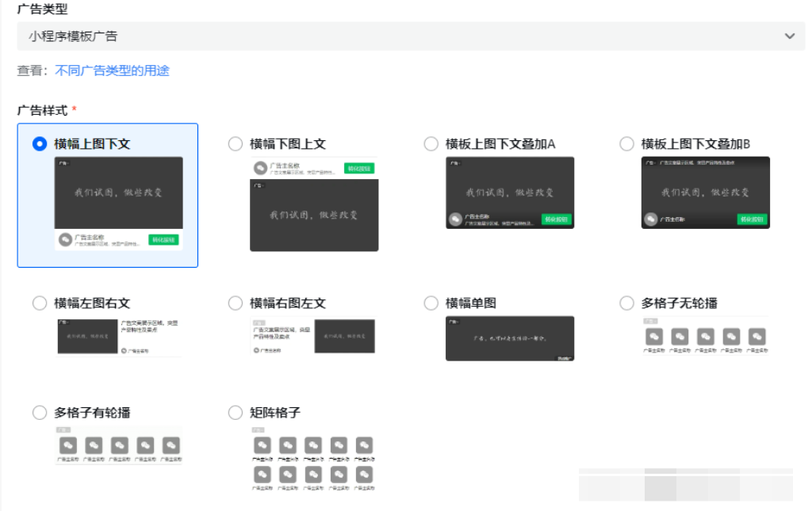Choose the 横板上图下文叠加A radio option

point(431,143)
